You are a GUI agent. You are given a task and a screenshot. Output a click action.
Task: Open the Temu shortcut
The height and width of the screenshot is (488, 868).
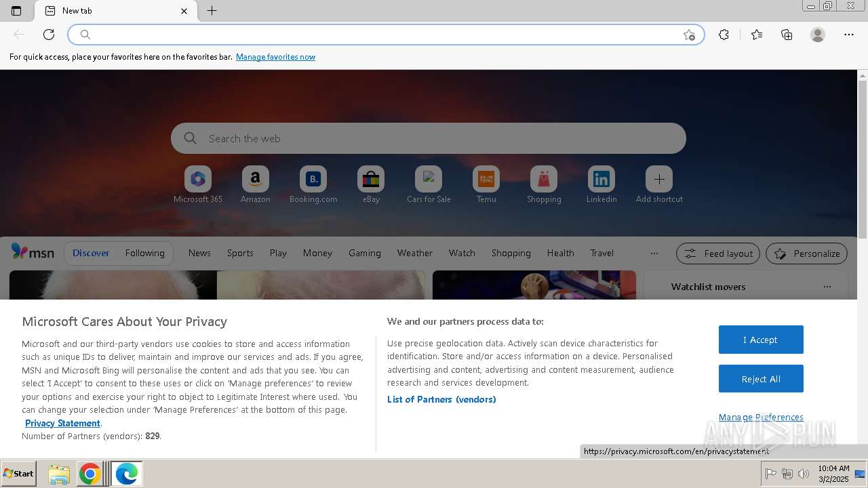tap(486, 184)
